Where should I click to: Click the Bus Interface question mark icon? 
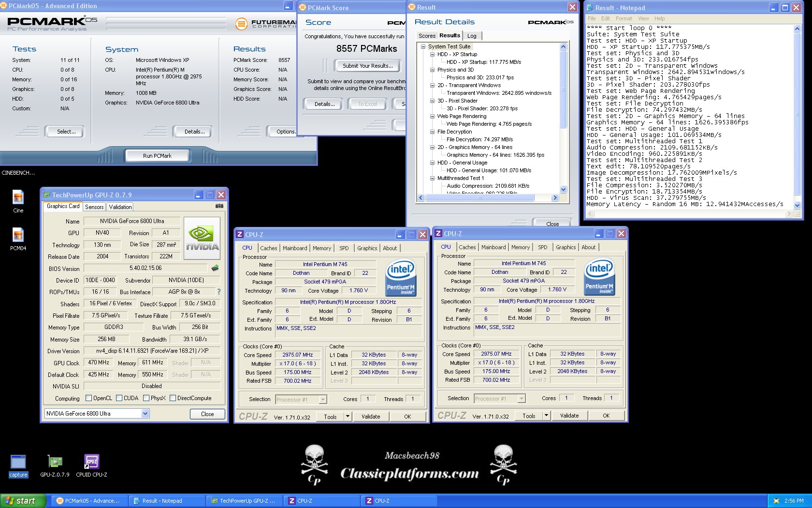[219, 292]
